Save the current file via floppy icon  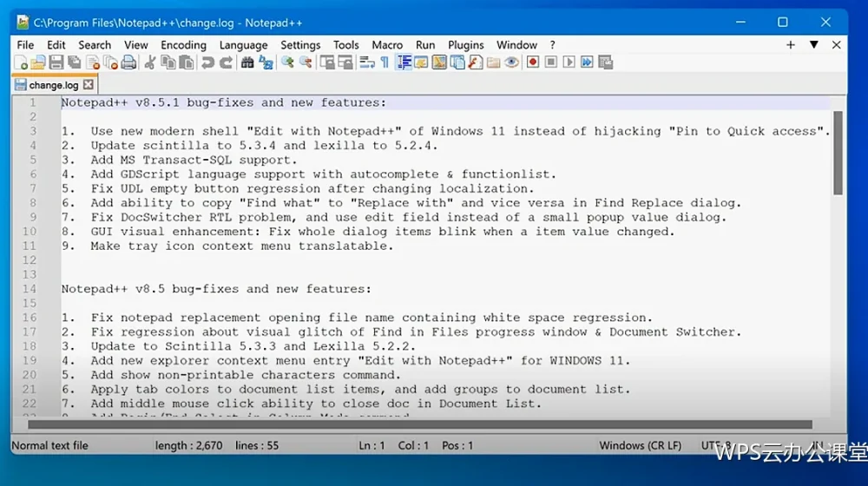[56, 62]
